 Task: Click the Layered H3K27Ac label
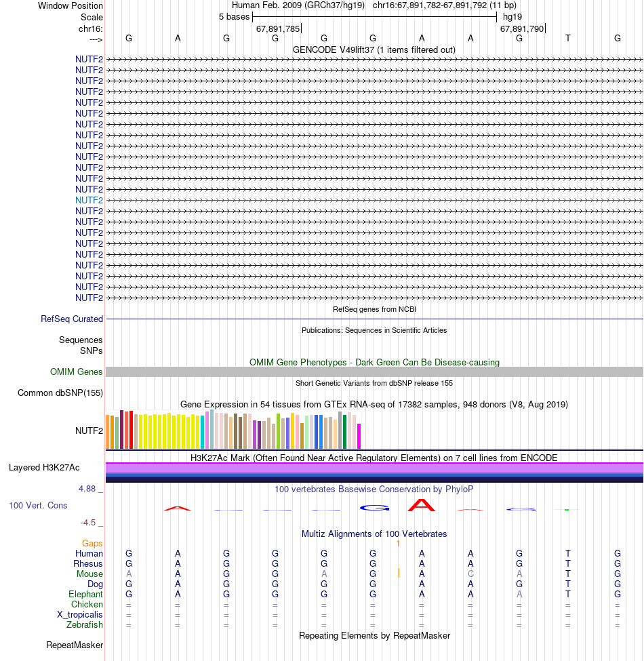tap(44, 468)
